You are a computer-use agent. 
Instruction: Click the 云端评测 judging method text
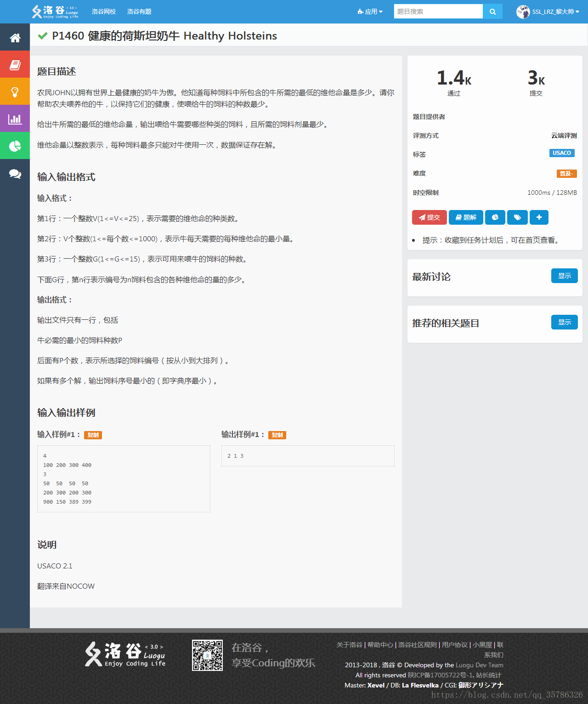(x=564, y=136)
